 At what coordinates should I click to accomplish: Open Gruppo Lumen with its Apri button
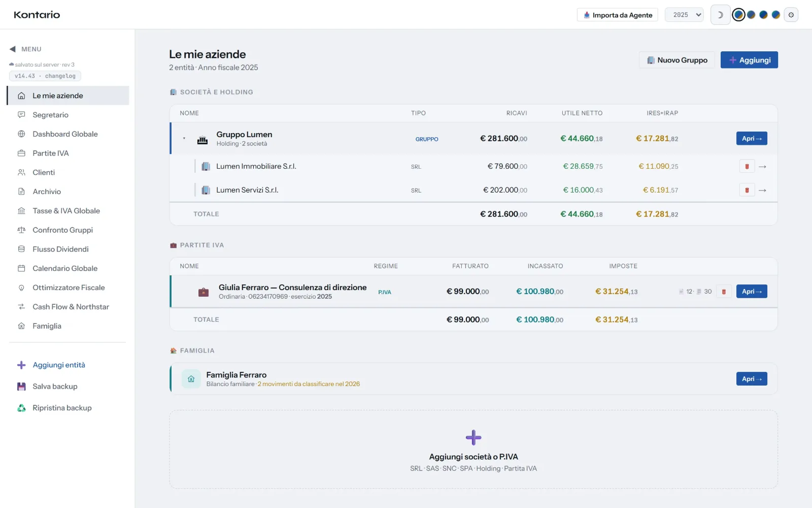point(752,139)
